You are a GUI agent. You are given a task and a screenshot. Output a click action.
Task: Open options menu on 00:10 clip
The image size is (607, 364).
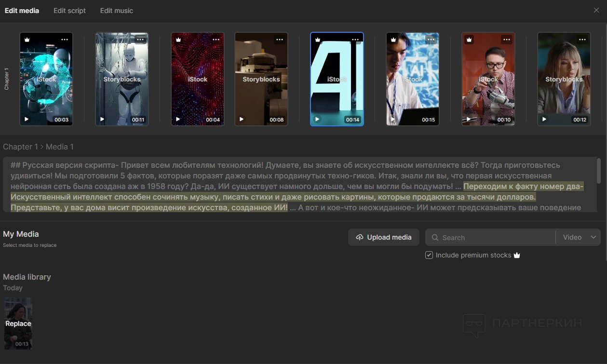(507, 40)
